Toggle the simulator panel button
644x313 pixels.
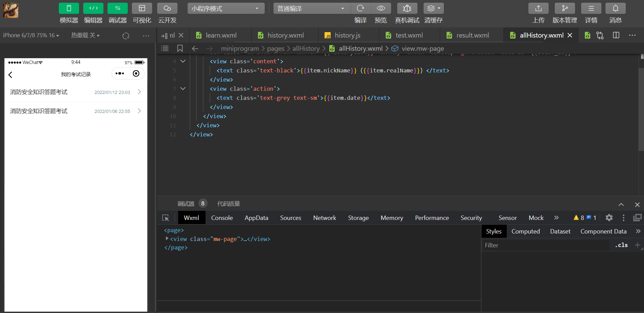tap(69, 8)
